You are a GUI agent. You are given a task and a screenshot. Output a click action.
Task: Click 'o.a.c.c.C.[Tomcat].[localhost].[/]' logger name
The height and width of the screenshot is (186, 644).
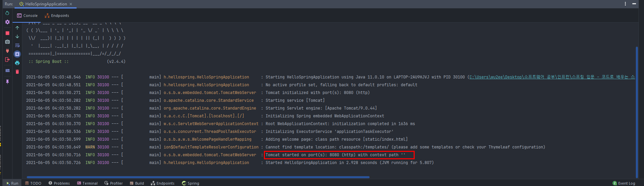click(204, 116)
